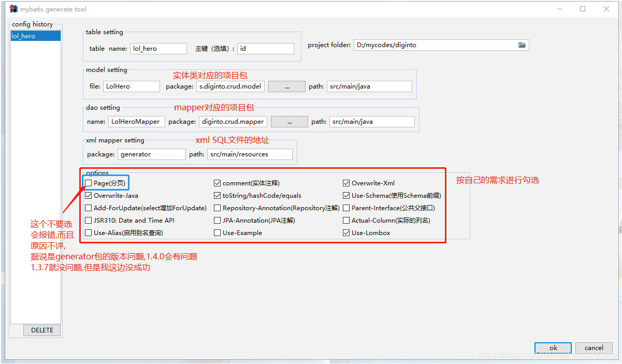Click model package s.diginto.crud.model field
The image size is (622, 364).
coord(231,86)
